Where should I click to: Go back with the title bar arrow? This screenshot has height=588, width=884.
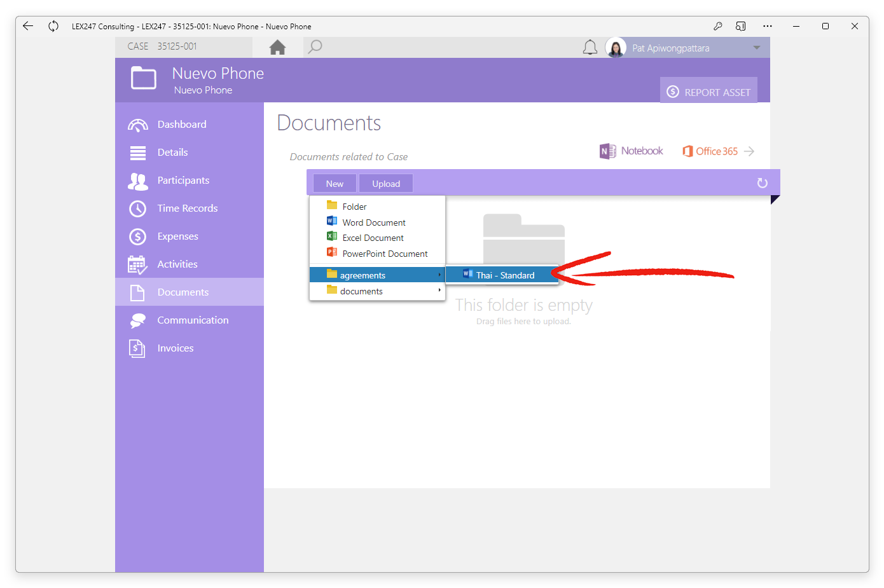(x=28, y=26)
